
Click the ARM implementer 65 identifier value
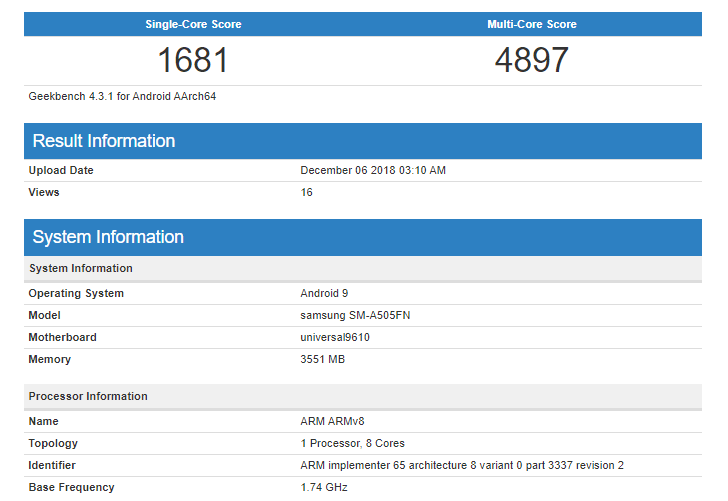(x=462, y=465)
